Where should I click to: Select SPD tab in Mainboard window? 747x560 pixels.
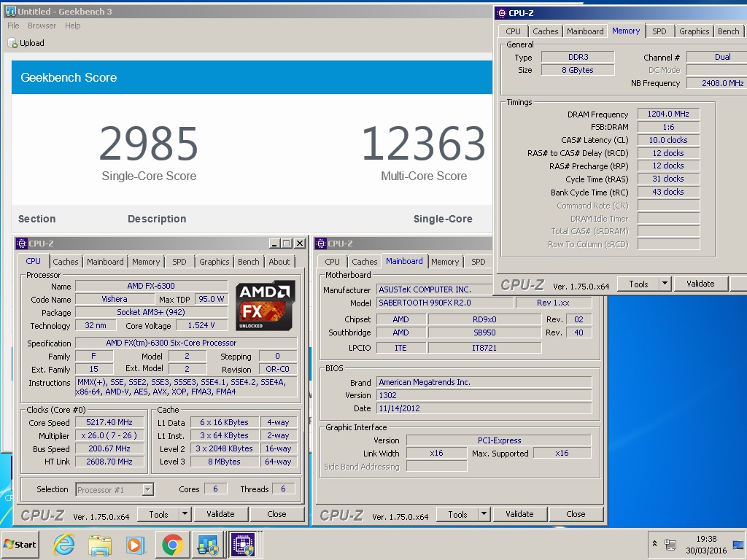click(479, 262)
